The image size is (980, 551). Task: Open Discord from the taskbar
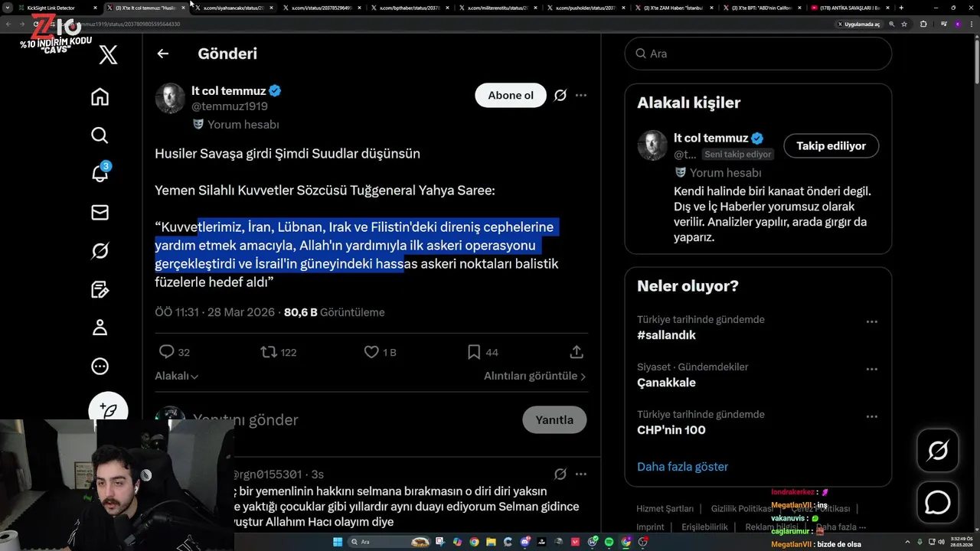pyautogui.click(x=525, y=542)
